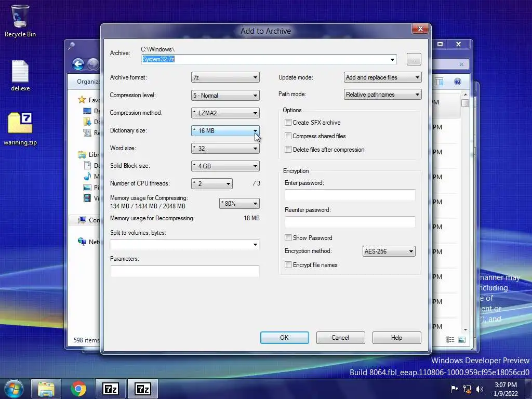Open the Path mode Relative pathnames dropdown
532x399 pixels.
tap(383, 95)
